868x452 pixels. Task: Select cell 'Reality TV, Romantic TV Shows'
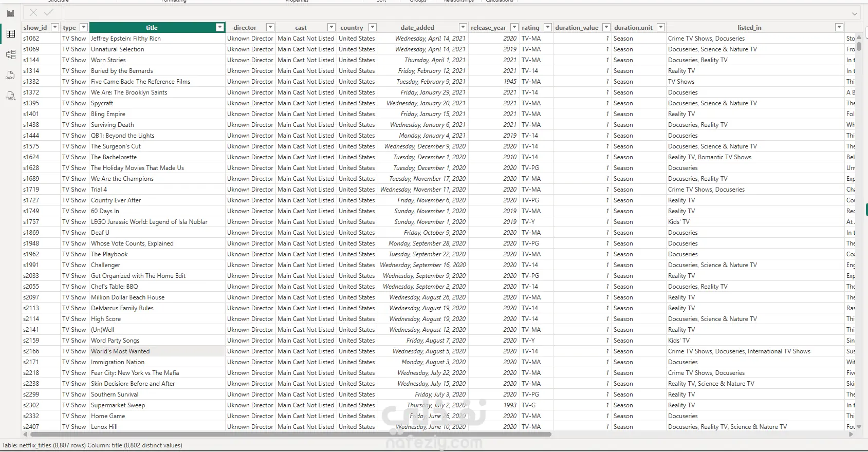[755, 157]
